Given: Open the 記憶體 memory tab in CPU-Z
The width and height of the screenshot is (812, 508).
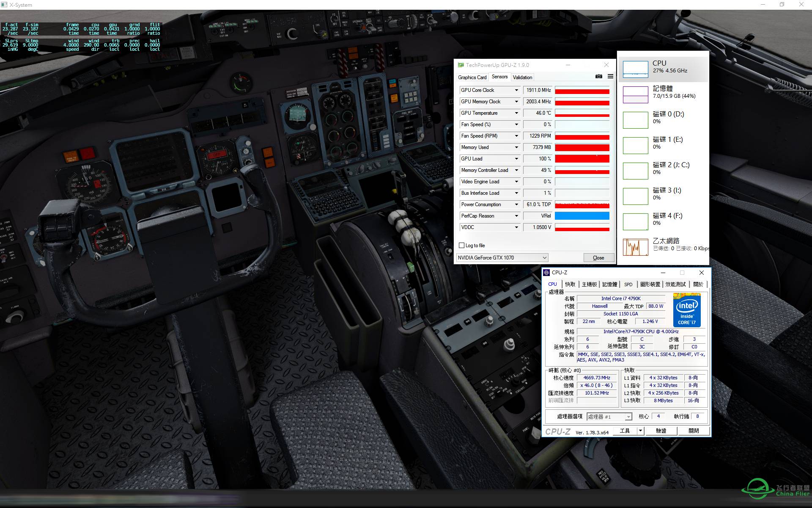Looking at the screenshot, I should 609,284.
